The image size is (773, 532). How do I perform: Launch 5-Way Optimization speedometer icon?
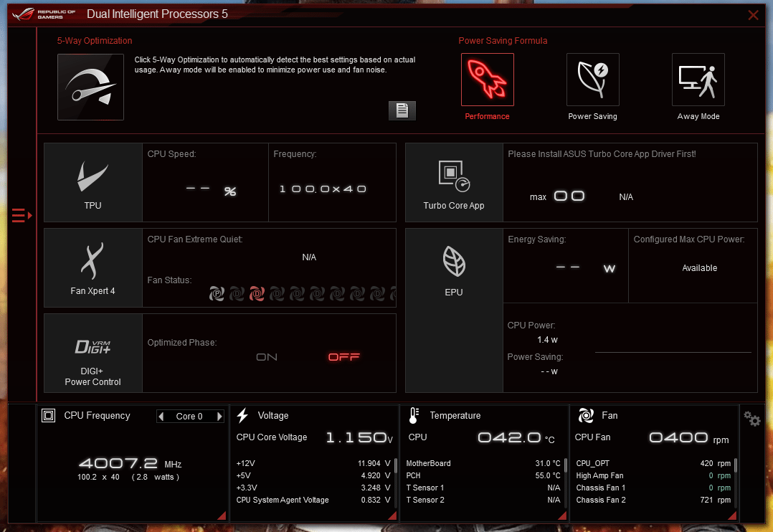click(x=90, y=87)
